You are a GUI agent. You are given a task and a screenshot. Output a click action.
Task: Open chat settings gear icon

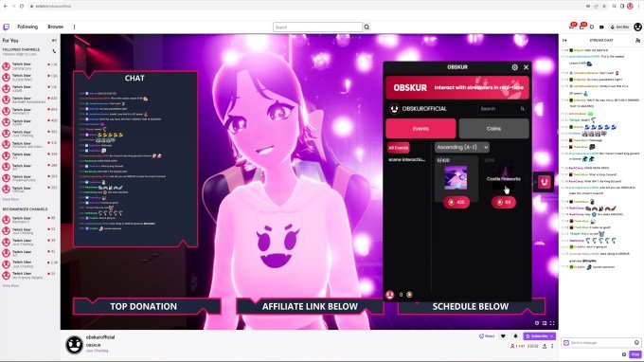coord(624,354)
